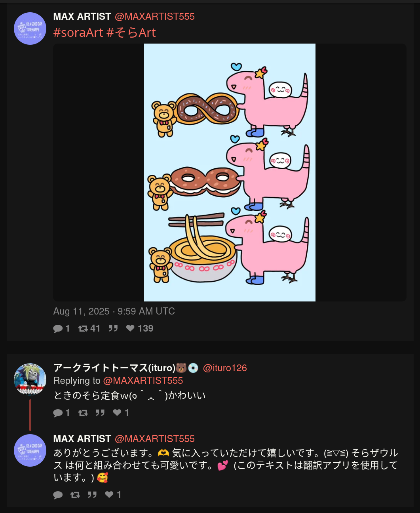Click the reply bubble icon on main tweet

tap(58, 328)
